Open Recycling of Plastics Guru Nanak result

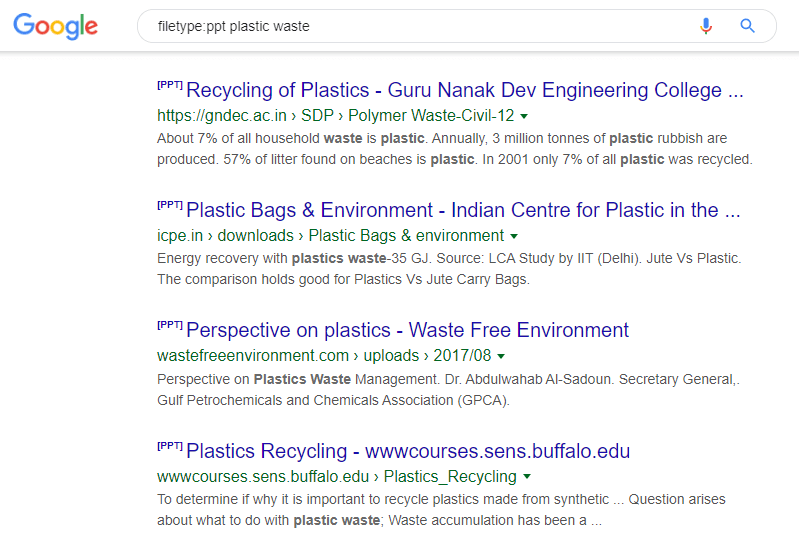pyautogui.click(x=465, y=90)
